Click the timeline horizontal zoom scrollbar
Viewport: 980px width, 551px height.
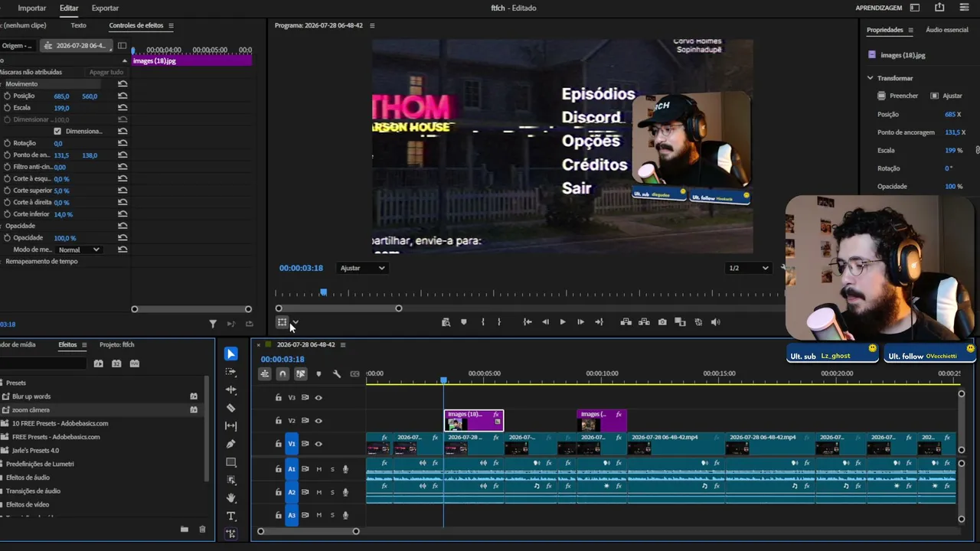click(x=308, y=531)
